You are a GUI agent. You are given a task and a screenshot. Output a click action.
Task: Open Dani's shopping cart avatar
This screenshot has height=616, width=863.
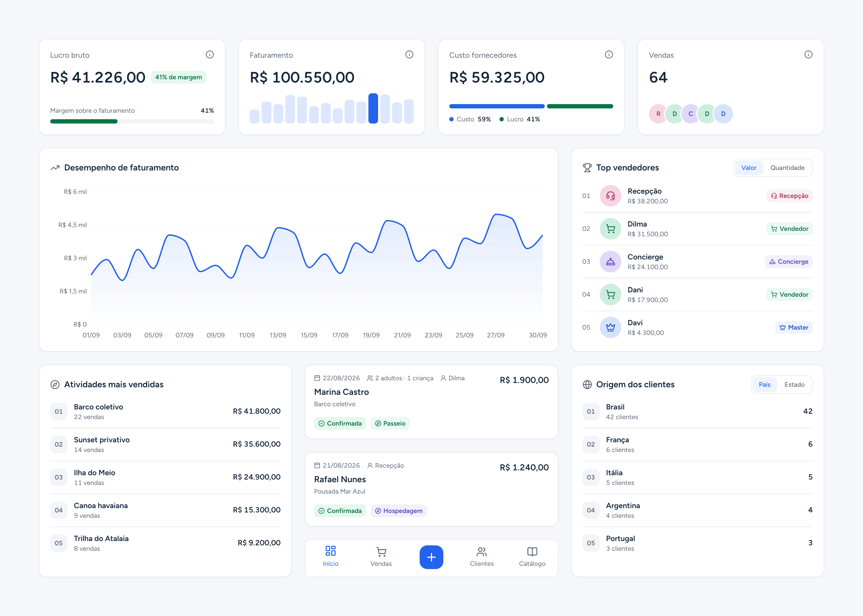611,294
